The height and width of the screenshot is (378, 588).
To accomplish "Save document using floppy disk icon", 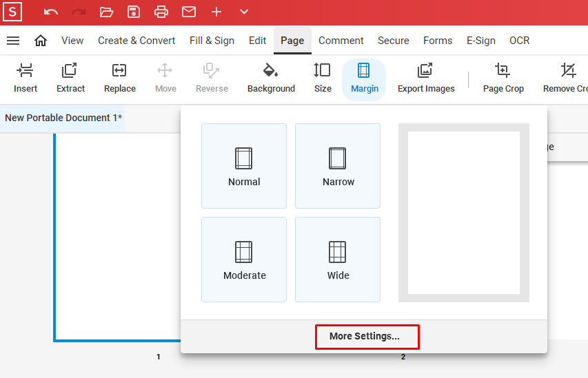I will coord(134,12).
